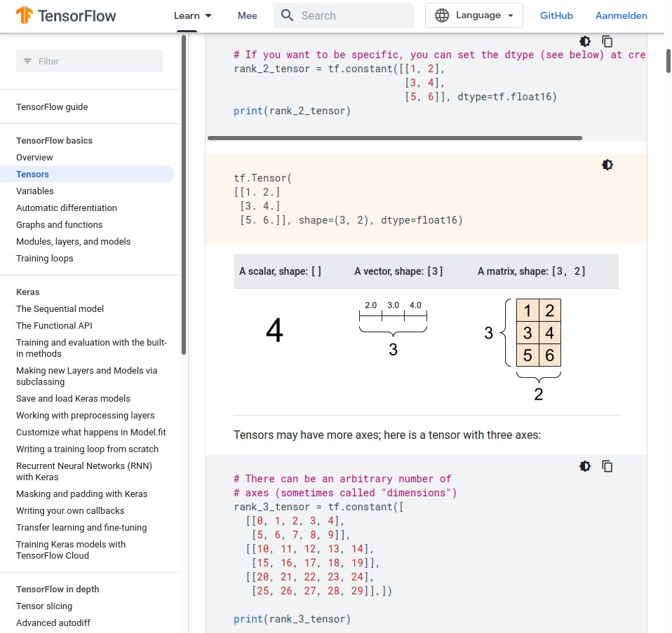672x633 pixels.
Task: Toggle dark theme on rank_3_tensor code block
Action: click(585, 466)
